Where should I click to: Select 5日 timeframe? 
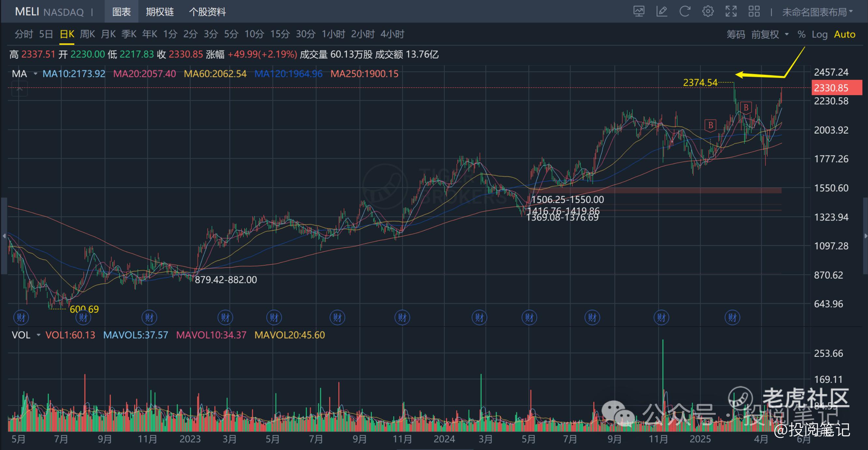[46, 34]
